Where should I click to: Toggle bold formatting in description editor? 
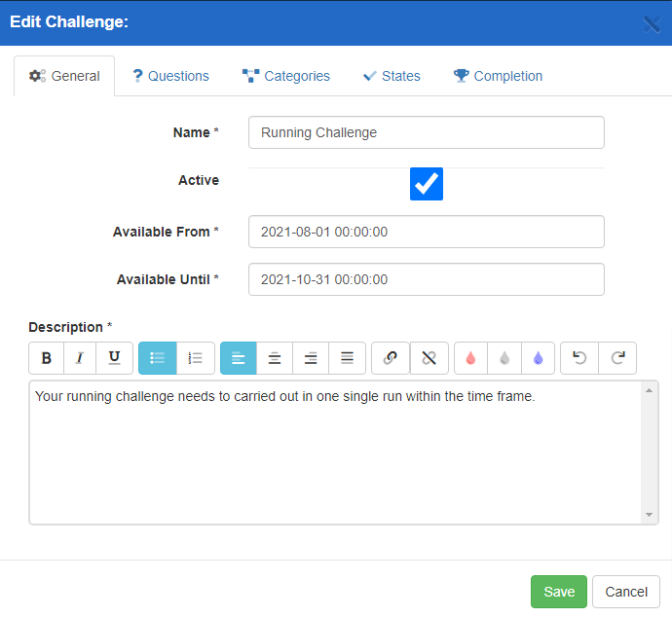pyautogui.click(x=46, y=358)
